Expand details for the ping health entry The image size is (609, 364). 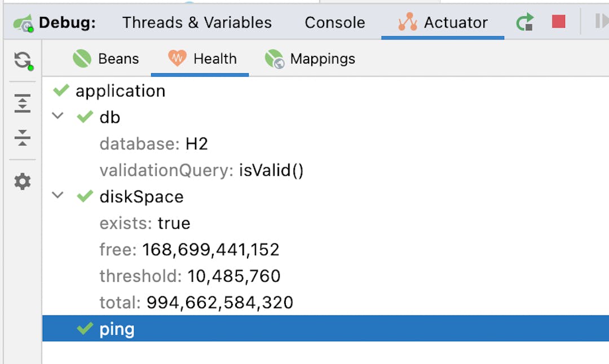[x=117, y=329]
